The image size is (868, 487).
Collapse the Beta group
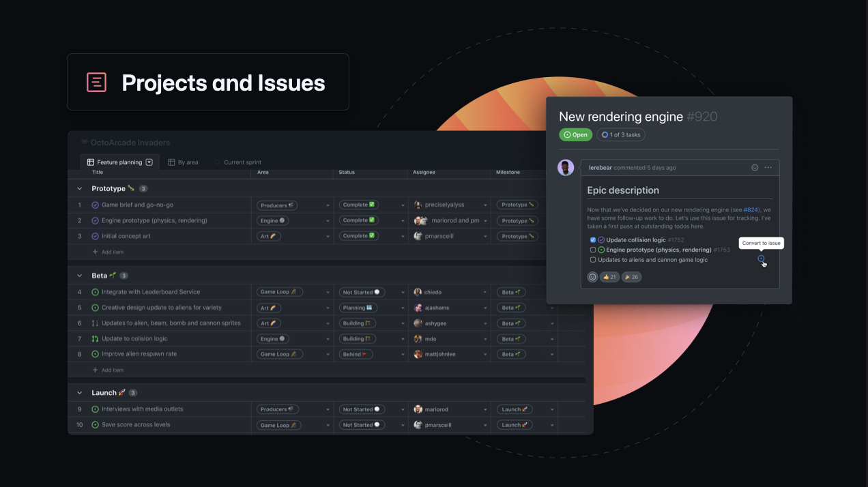click(79, 275)
